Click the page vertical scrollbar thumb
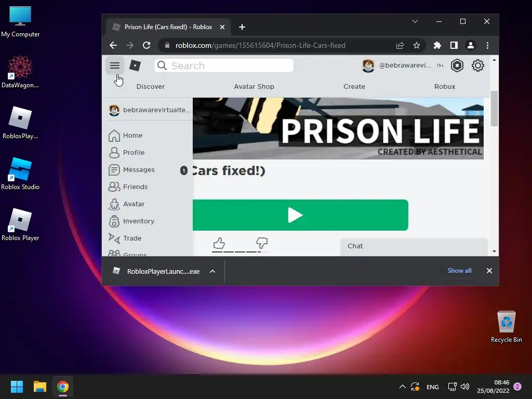The height and width of the screenshot is (399, 532). coord(495,109)
